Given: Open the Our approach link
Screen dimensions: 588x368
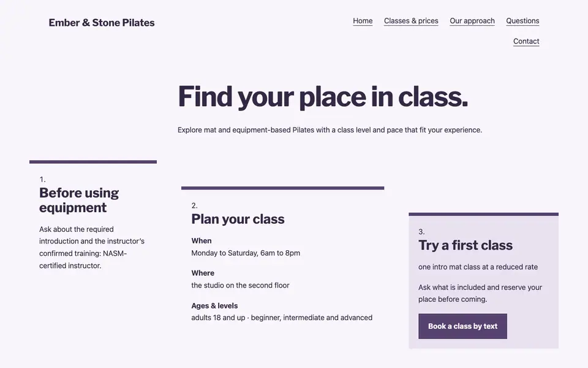Looking at the screenshot, I should click(x=472, y=21).
